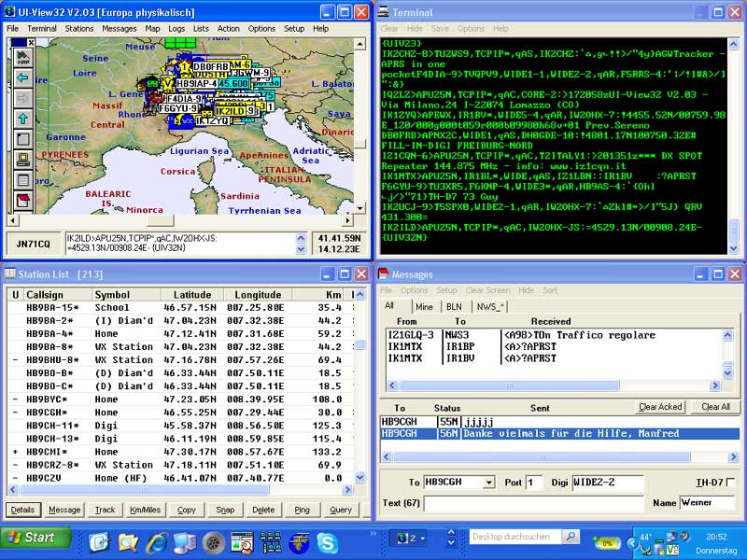Click the Message button in Station List
This screenshot has width=747, height=560.
(64, 510)
